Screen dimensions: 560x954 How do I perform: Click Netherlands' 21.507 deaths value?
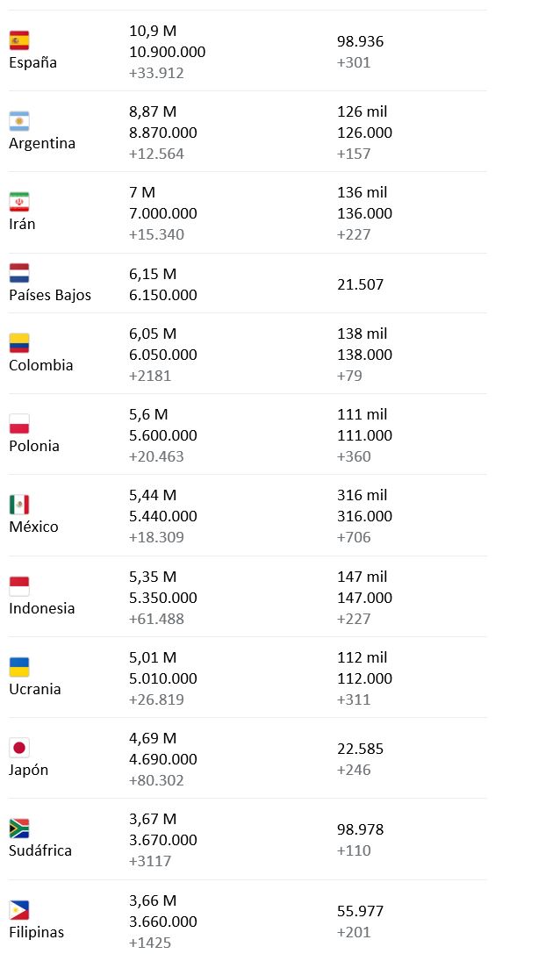pos(360,284)
